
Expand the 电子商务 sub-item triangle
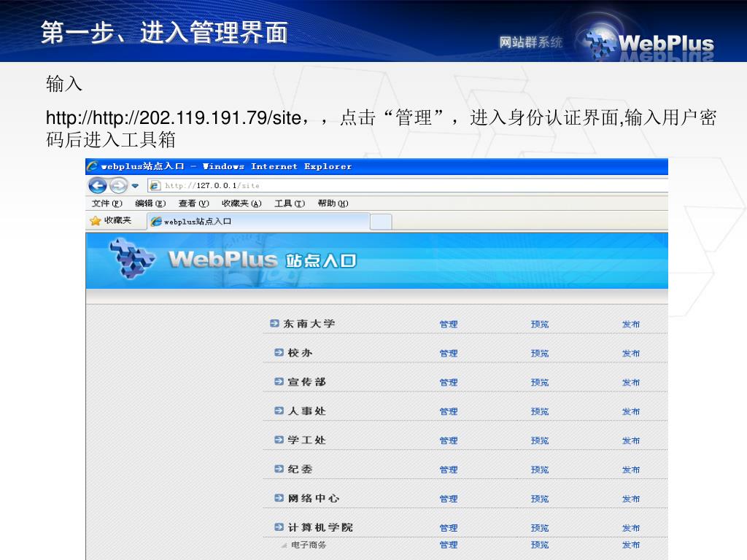[x=284, y=545]
